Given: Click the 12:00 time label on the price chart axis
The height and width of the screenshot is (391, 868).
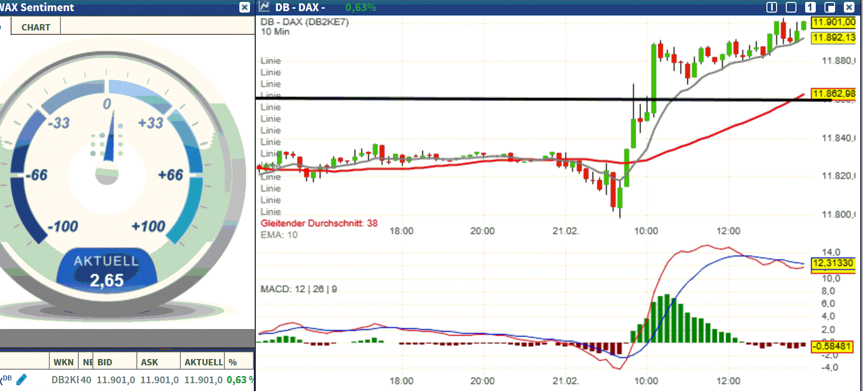Looking at the screenshot, I should (728, 231).
